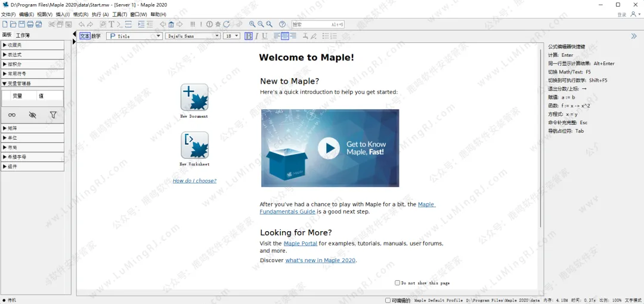Screen dimensions: 644x304
Task: Click the filter funnel icon in variable manager
Action: (53, 115)
